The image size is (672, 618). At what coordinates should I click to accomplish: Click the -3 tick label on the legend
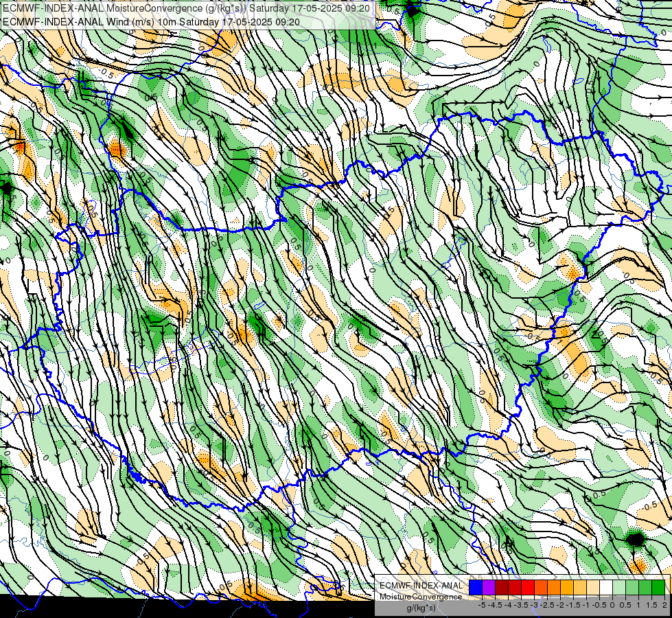(535, 605)
